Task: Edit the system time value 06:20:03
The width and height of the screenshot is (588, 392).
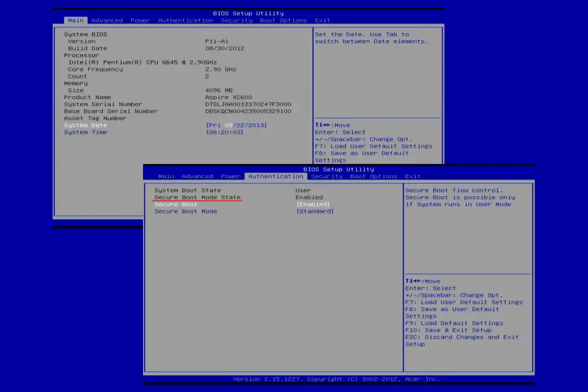Action: tap(224, 132)
